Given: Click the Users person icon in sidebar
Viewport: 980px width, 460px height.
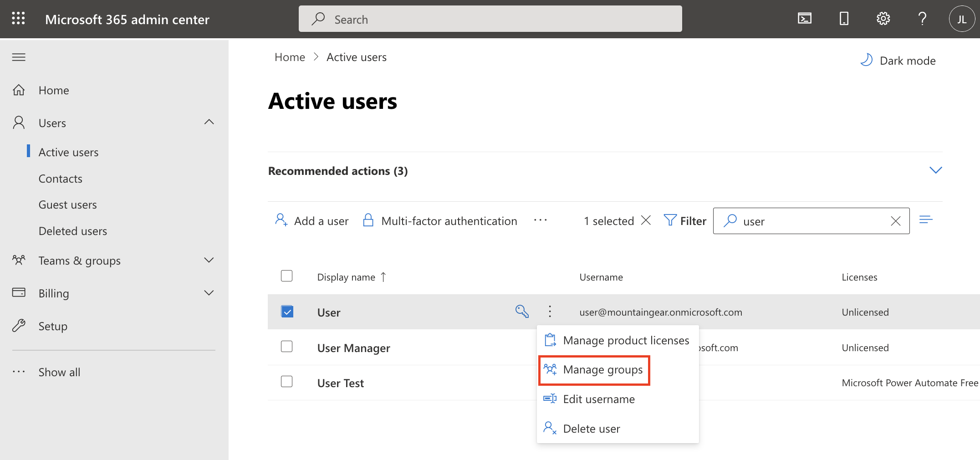Looking at the screenshot, I should 19,123.
